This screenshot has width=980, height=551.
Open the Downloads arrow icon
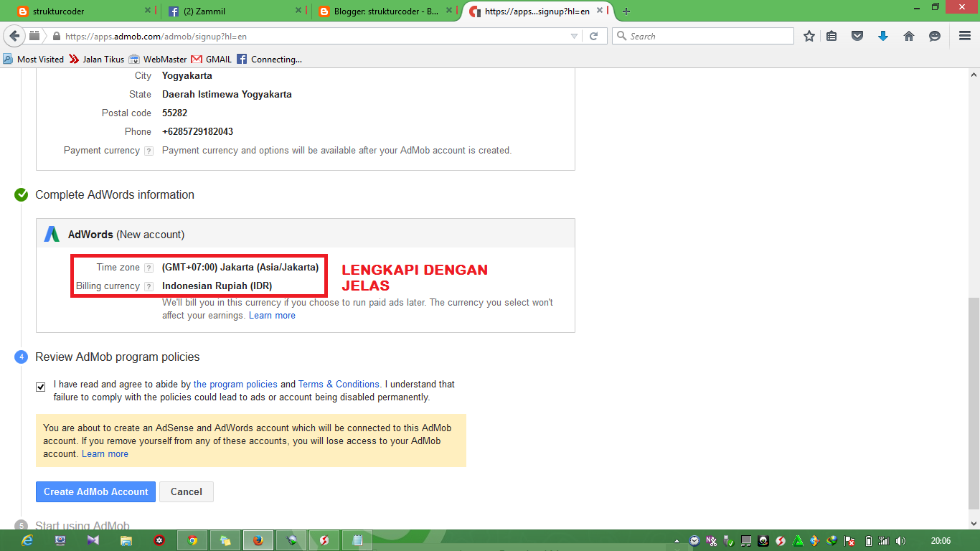coord(883,36)
